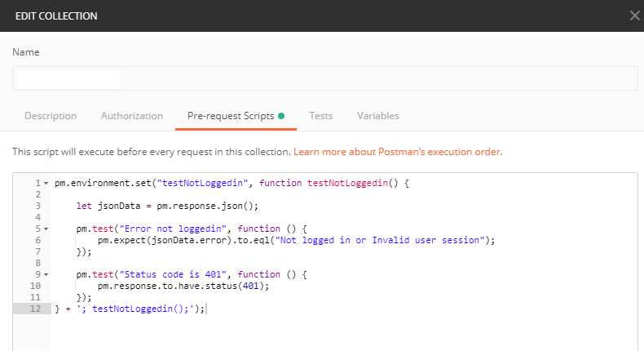Open the Authorization tab
The height and width of the screenshot is (351, 644).
[x=132, y=116]
